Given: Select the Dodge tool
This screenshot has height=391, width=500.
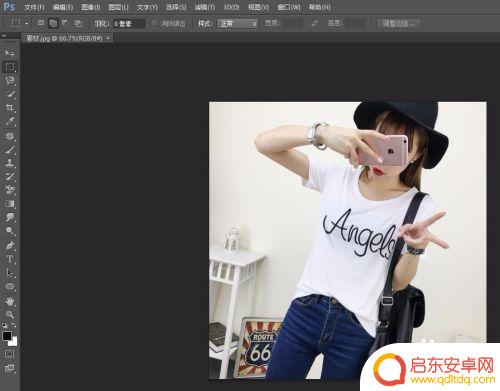Looking at the screenshot, I should [x=10, y=231].
